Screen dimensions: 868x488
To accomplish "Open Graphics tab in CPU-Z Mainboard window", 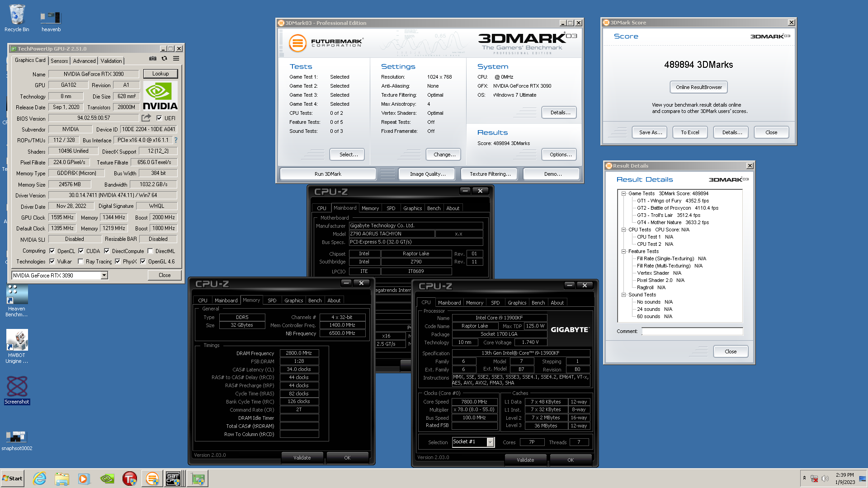I will click(x=412, y=208).
